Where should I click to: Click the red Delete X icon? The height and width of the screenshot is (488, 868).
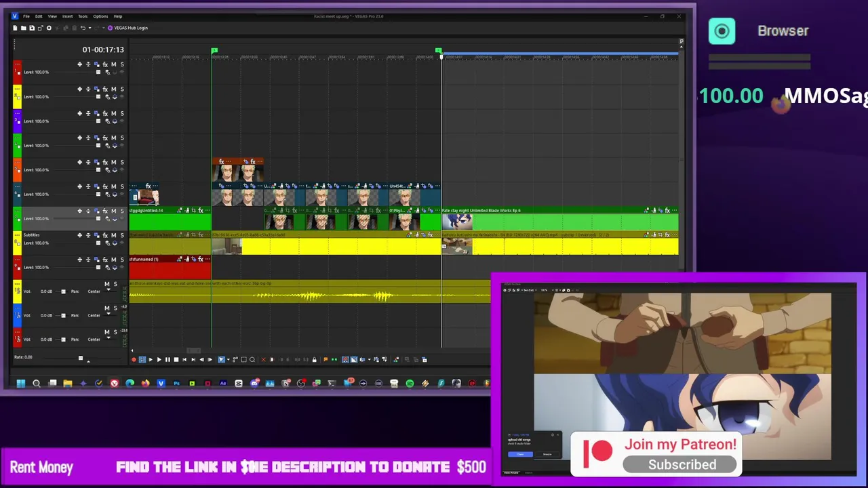(x=264, y=359)
